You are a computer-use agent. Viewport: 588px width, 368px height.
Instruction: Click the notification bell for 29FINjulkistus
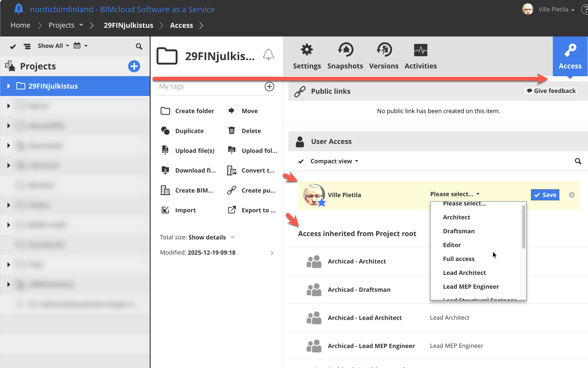(268, 54)
